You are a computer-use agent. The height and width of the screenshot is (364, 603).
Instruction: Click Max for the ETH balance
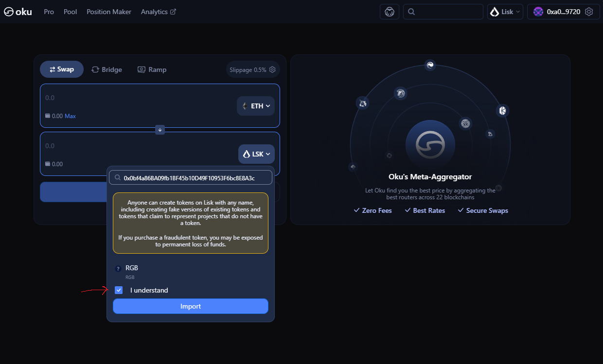70,116
